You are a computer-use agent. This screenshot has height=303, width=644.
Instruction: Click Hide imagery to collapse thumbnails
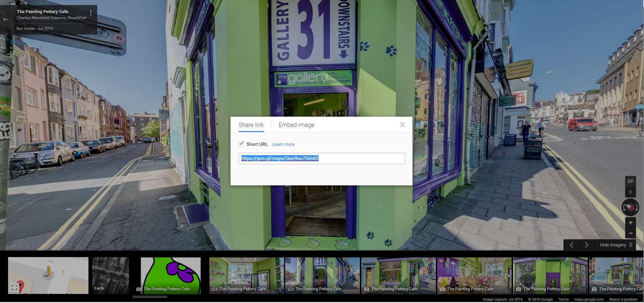[613, 245]
